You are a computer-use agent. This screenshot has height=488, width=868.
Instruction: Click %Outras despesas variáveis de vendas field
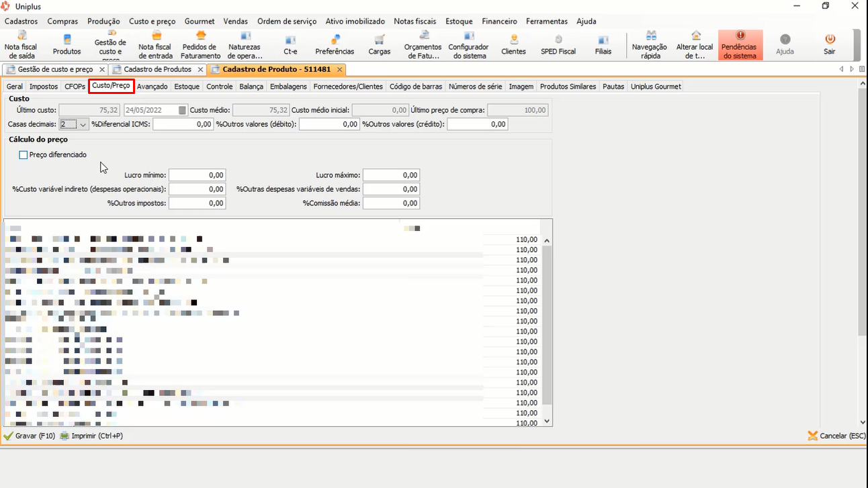coord(392,189)
